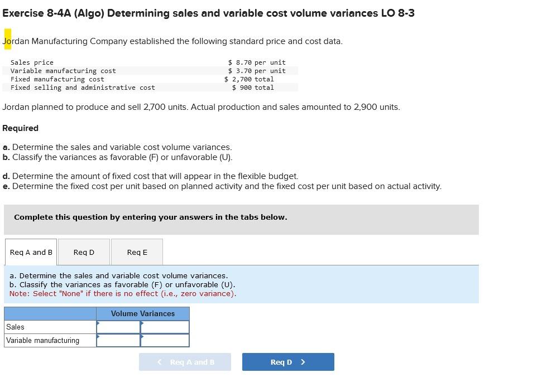Click the grayed Req A and B back button

185,361
